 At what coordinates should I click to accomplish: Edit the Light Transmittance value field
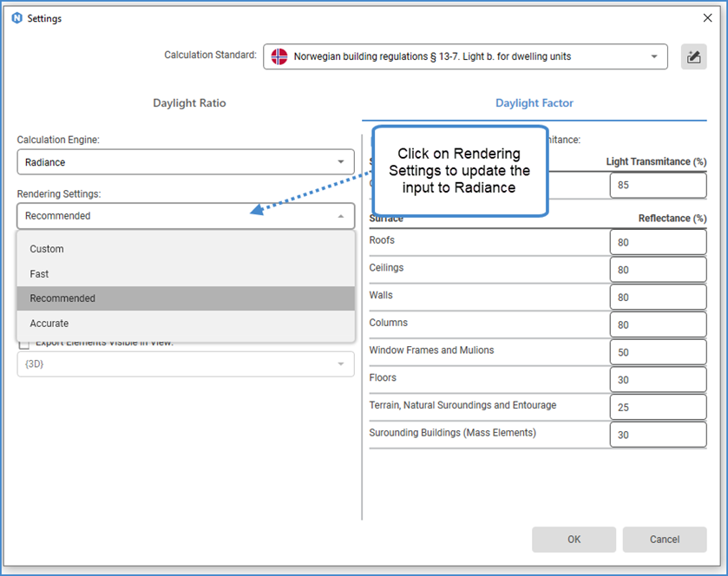tap(659, 185)
